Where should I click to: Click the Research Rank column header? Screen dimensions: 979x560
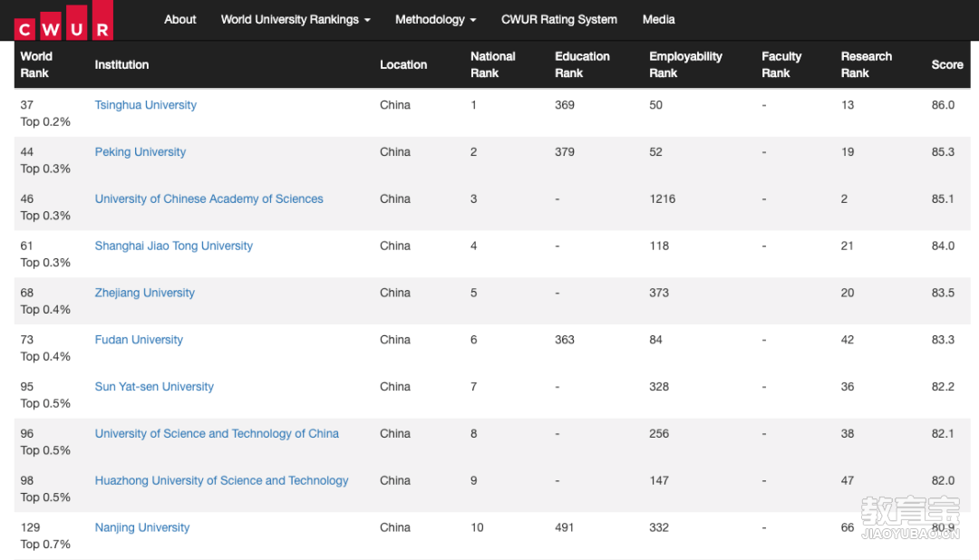(866, 64)
